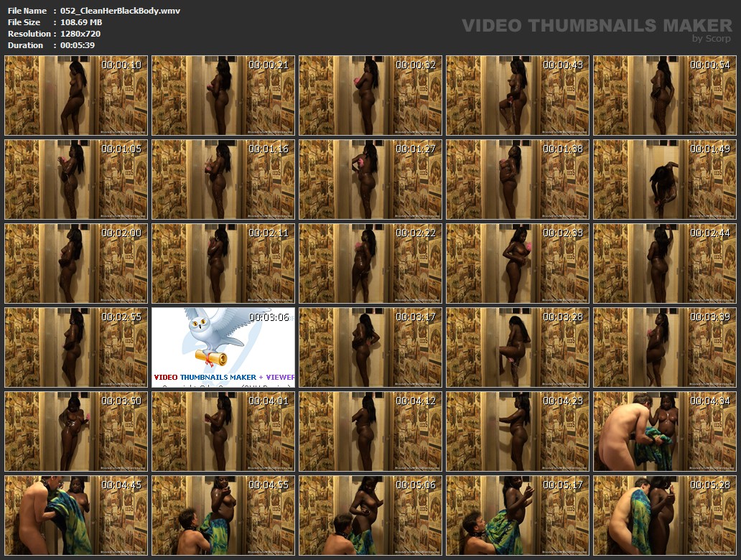Image resolution: width=741 pixels, height=560 pixels.
Task: Click the thumbnail at 00:02:55
Action: click(76, 347)
